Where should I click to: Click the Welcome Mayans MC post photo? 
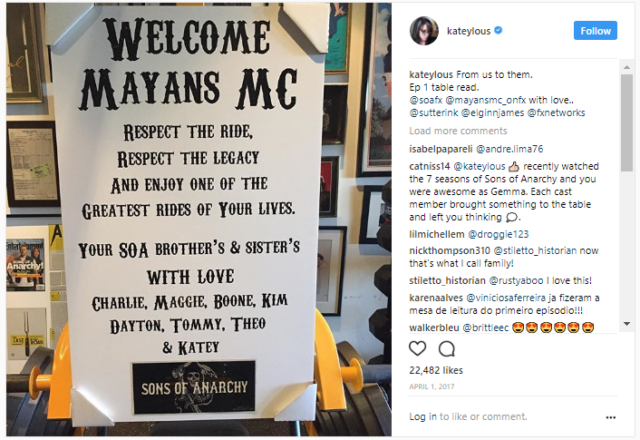point(199,219)
